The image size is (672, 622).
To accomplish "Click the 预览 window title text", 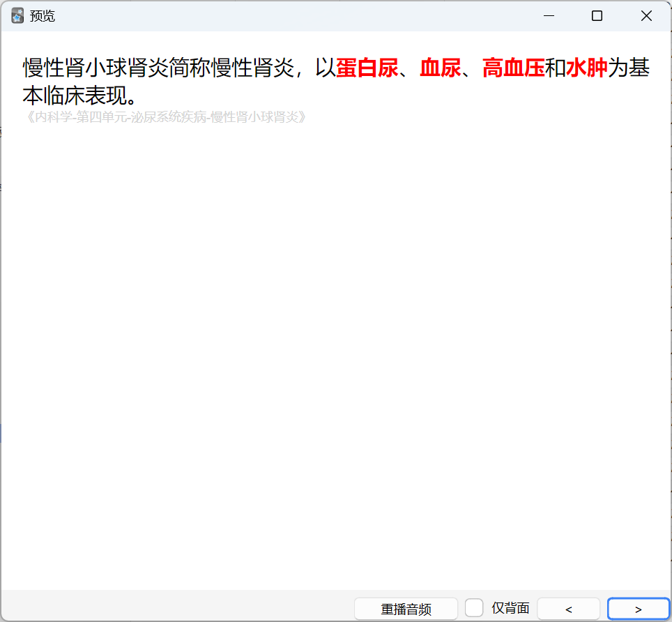I will (x=43, y=16).
